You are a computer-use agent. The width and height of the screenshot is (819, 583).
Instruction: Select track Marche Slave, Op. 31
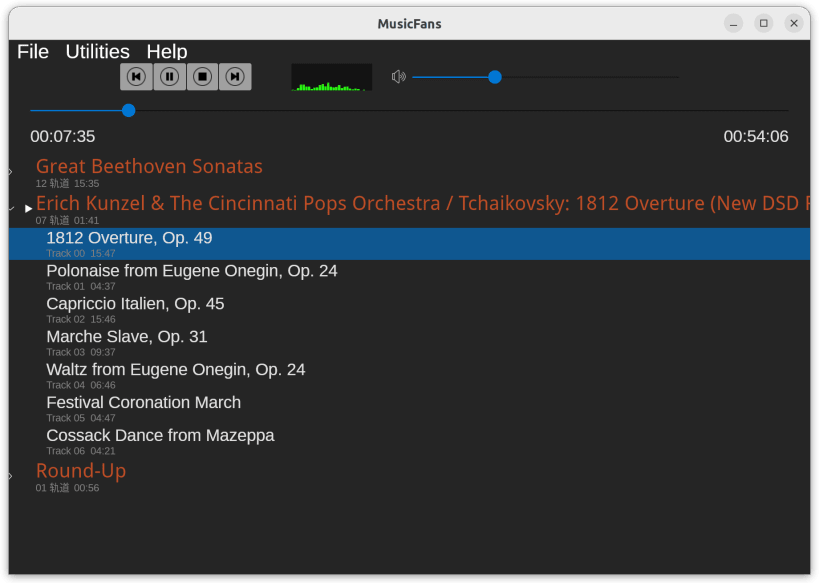(410, 343)
